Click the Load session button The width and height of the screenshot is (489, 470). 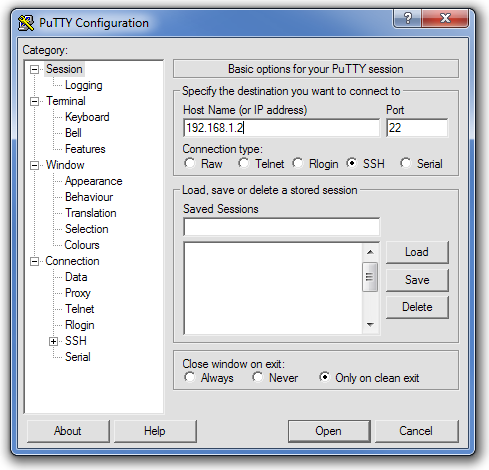tap(417, 252)
